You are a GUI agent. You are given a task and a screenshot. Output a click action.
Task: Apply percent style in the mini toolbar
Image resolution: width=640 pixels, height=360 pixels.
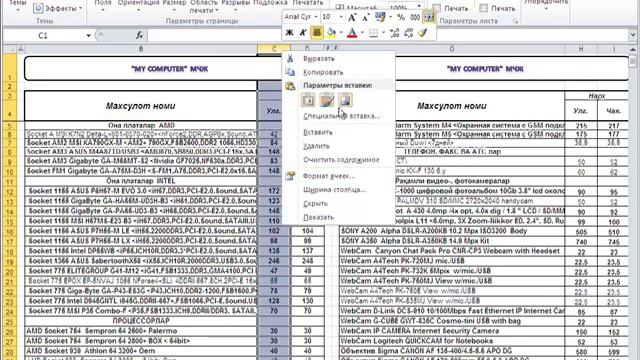click(x=401, y=17)
